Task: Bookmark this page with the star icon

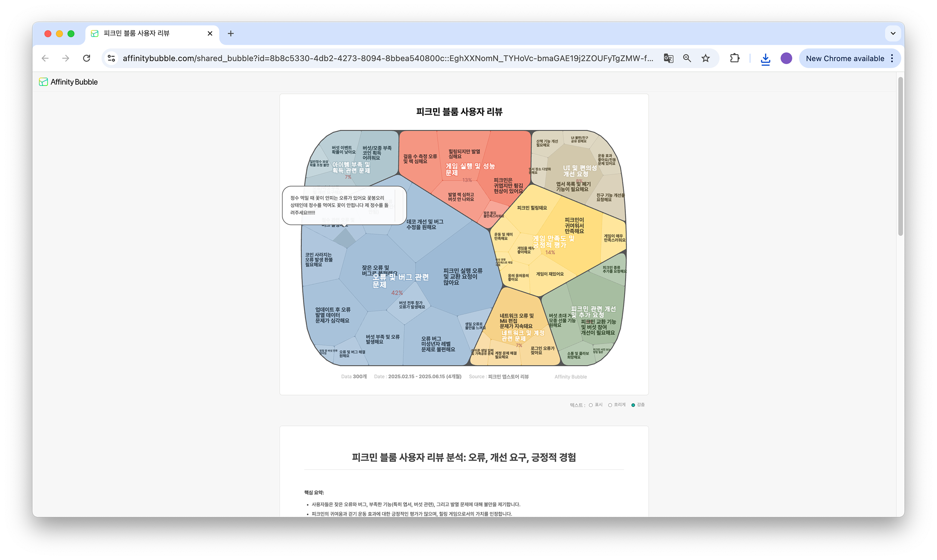Action: pos(705,58)
